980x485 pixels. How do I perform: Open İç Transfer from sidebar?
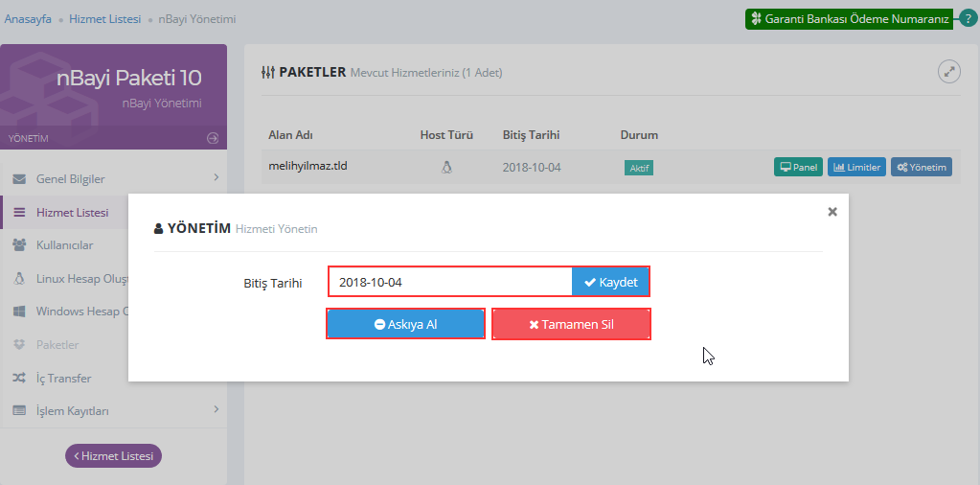[63, 378]
